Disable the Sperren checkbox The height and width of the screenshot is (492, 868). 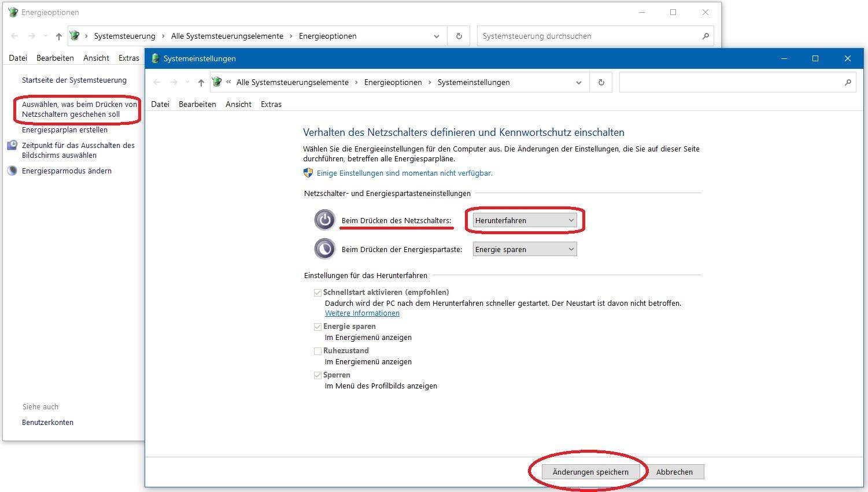point(317,375)
